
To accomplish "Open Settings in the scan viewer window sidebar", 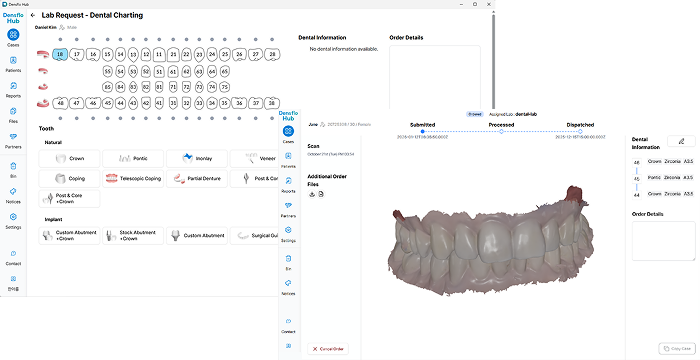I will click(x=288, y=234).
